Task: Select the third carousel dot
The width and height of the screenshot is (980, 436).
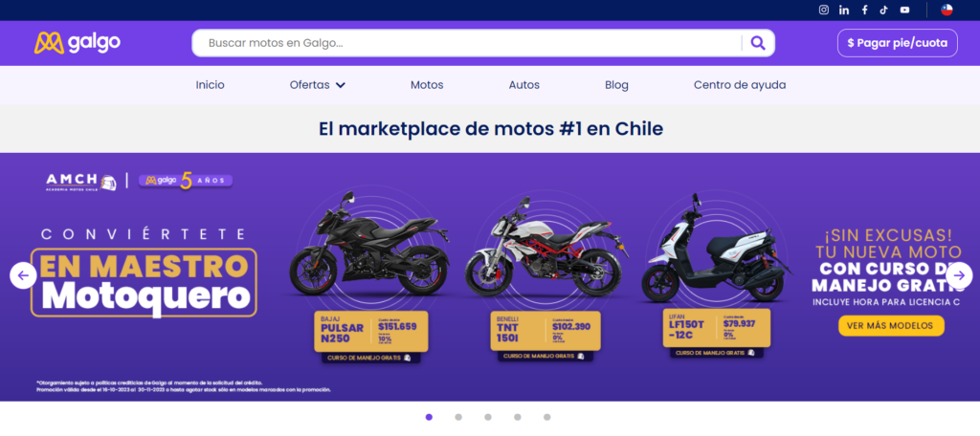Action: (487, 417)
